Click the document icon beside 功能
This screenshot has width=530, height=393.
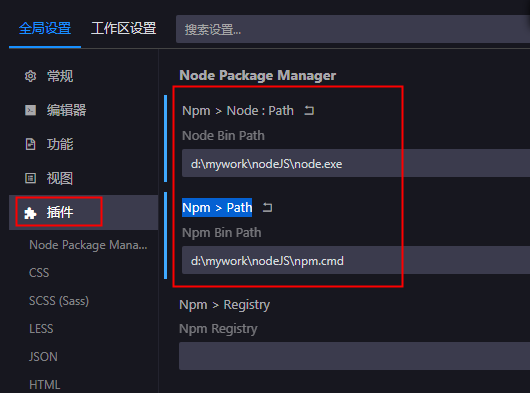(30, 144)
